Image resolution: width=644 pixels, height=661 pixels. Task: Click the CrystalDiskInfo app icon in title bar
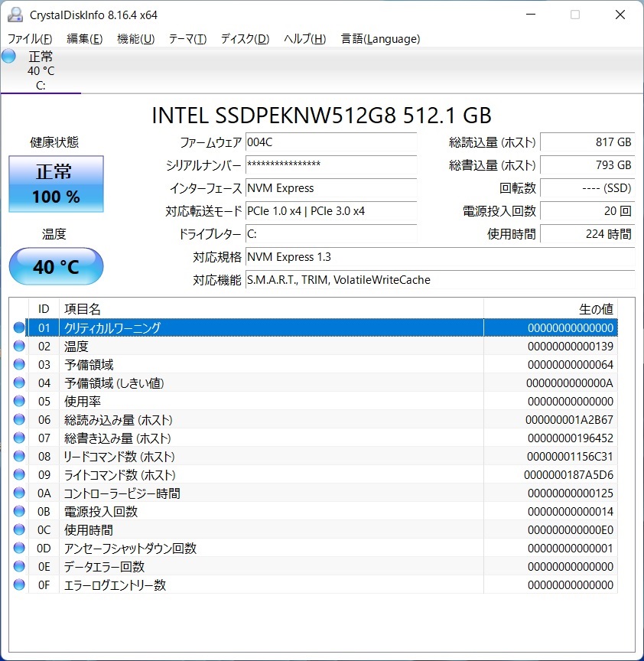coord(15,15)
